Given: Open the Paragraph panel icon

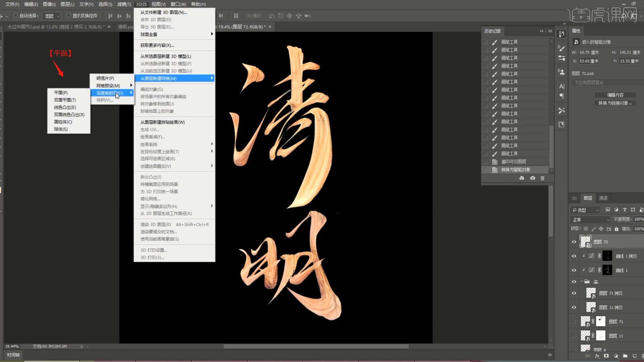Looking at the screenshot, I should click(561, 97).
